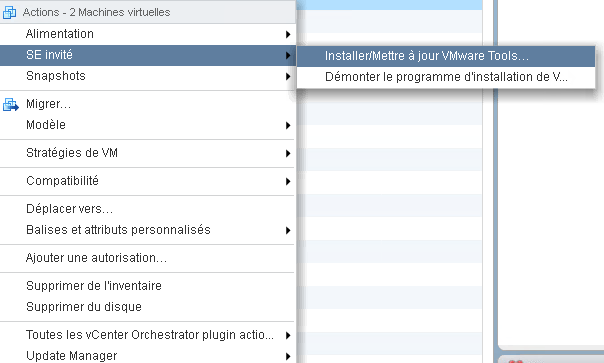This screenshot has width=604, height=363.
Task: Expand the Modèle submenu arrow
Action: pyautogui.click(x=288, y=125)
